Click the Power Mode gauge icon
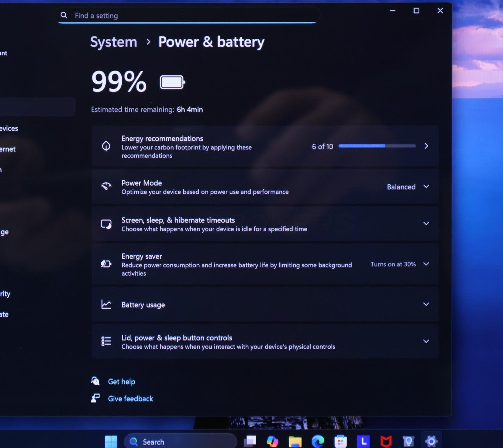The image size is (503, 448). 106,186
